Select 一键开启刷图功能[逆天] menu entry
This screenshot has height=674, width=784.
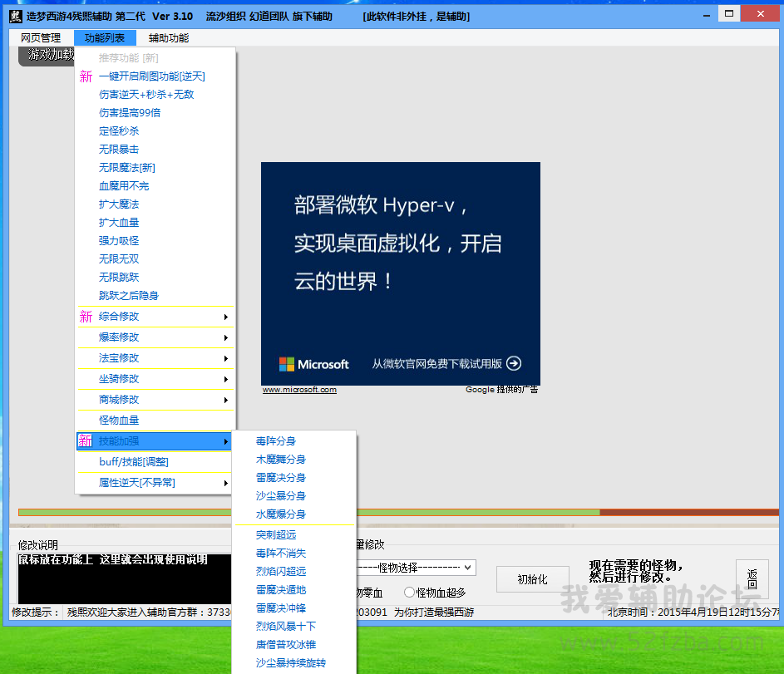tap(155, 76)
